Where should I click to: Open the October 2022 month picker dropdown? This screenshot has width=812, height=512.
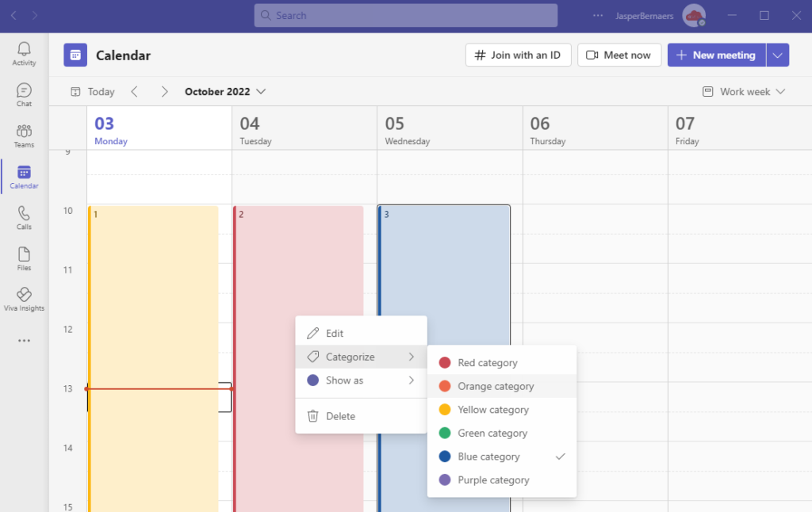point(224,91)
